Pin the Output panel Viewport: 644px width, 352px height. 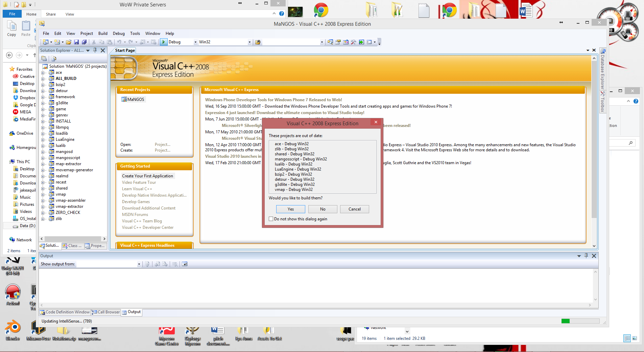(x=586, y=256)
